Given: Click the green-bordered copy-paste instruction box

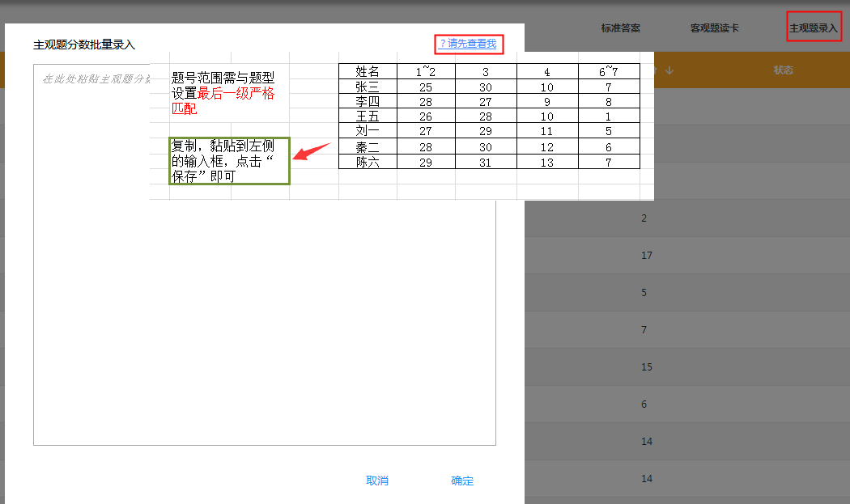Looking at the screenshot, I should tap(229, 161).
